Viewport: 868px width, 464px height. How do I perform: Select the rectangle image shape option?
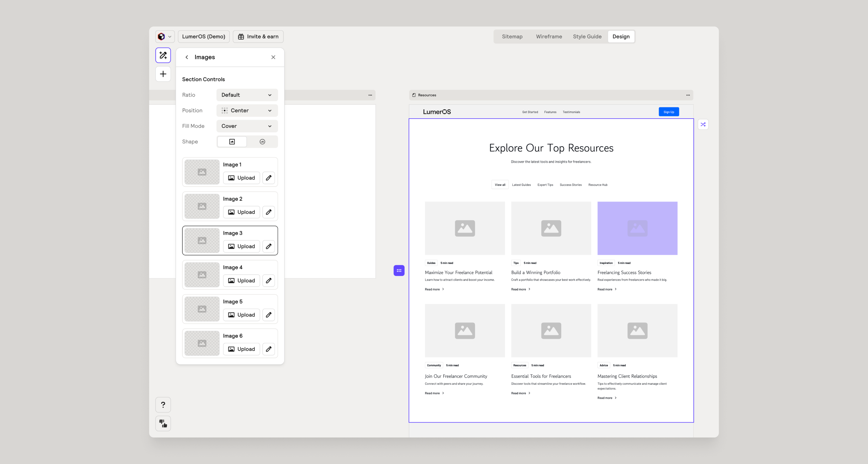(x=232, y=141)
